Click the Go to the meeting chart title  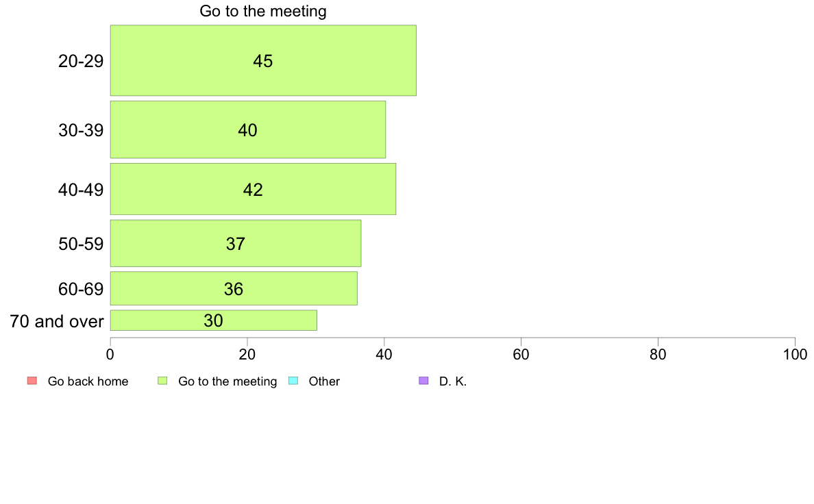point(263,11)
